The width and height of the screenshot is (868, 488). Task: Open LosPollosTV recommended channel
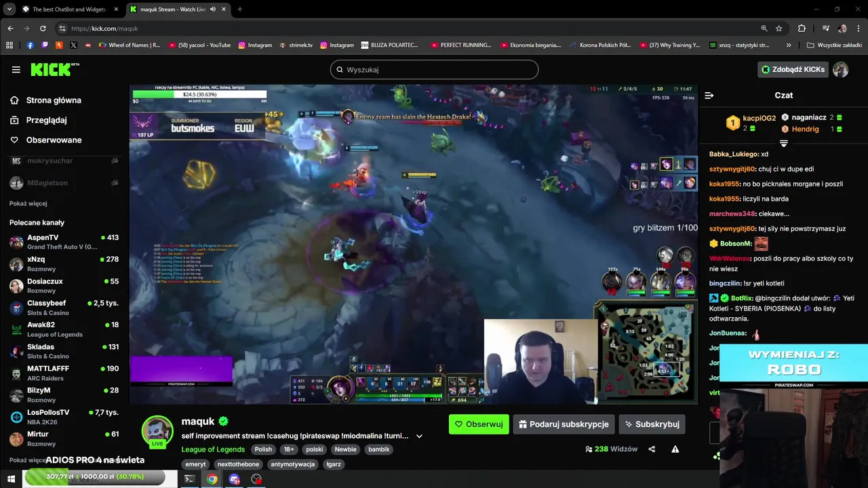tap(64, 416)
